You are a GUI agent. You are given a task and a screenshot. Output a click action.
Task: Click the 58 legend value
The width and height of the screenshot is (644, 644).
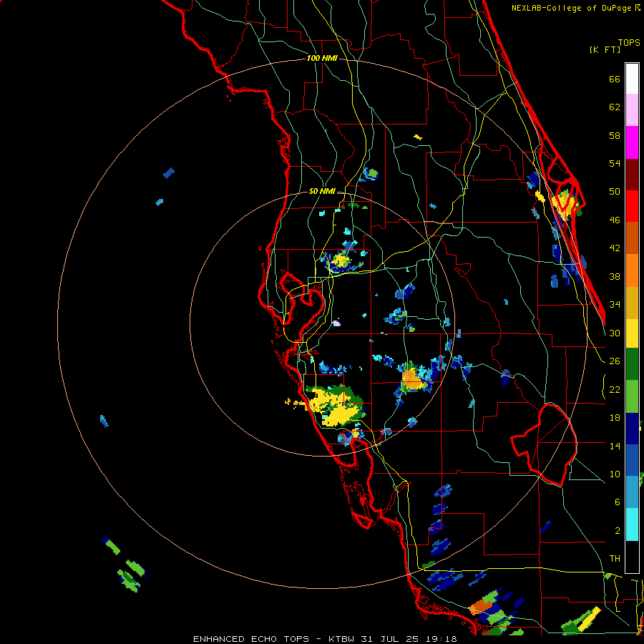pos(615,135)
